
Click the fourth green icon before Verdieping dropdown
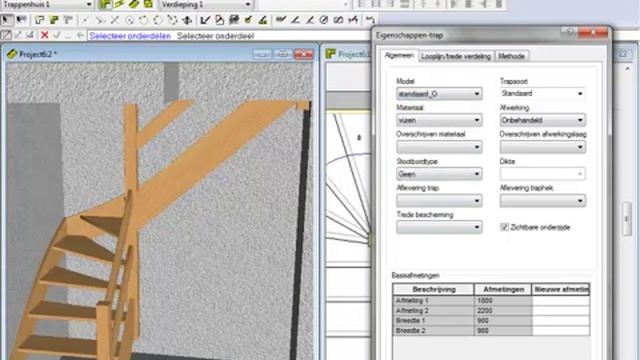pyautogui.click(x=148, y=4)
